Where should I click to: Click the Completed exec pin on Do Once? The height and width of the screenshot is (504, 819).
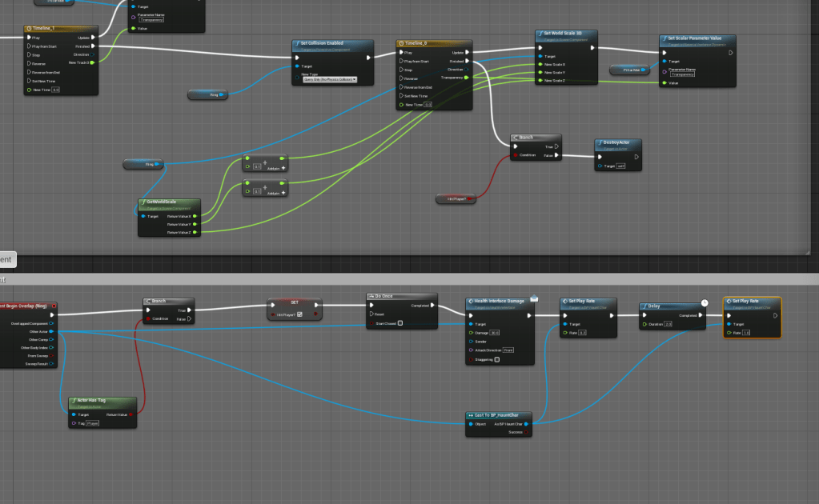tap(434, 305)
